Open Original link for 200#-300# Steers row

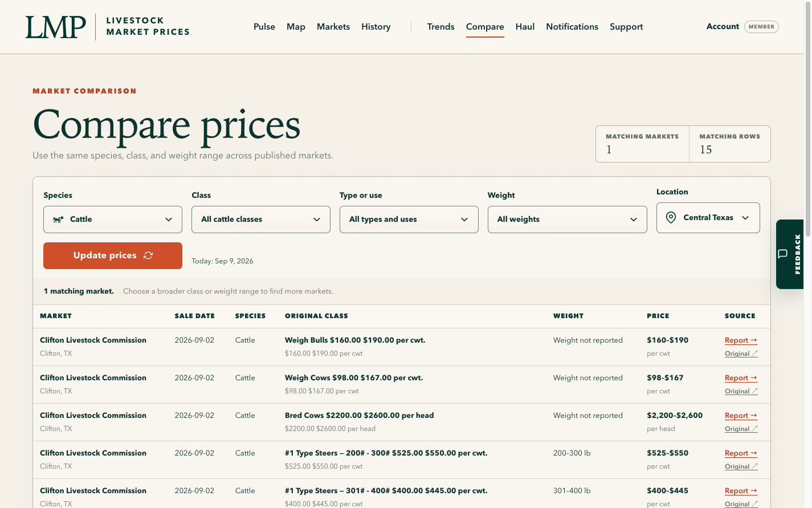point(741,466)
